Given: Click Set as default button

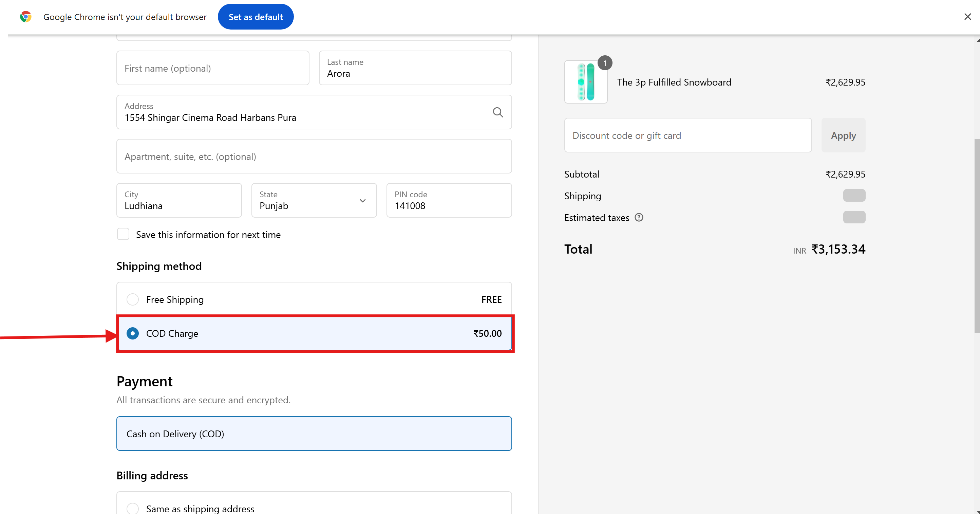Looking at the screenshot, I should tap(255, 17).
